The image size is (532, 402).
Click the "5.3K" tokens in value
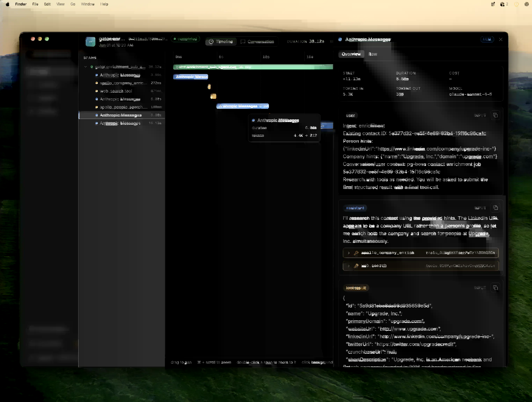(x=348, y=94)
